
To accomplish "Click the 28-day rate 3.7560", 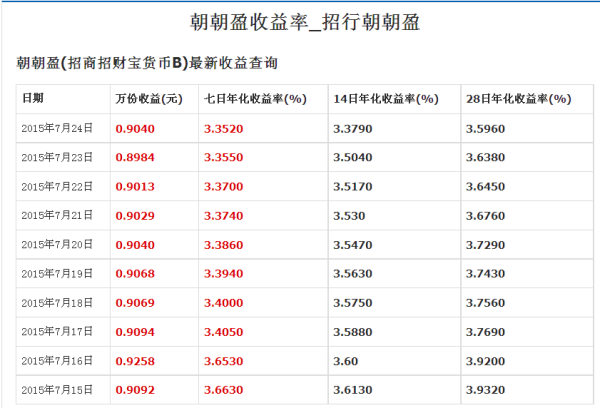I will [x=486, y=303].
